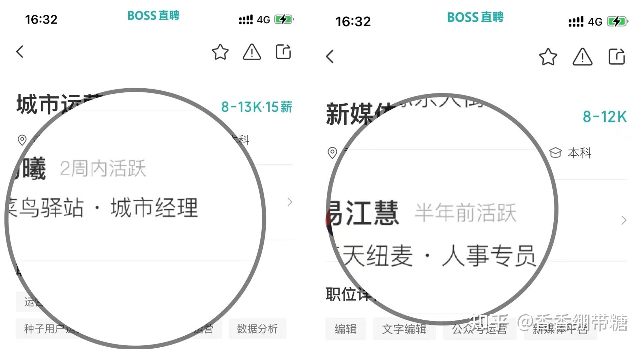Select the 编辑 tag
The image size is (644, 349).
tap(346, 329)
